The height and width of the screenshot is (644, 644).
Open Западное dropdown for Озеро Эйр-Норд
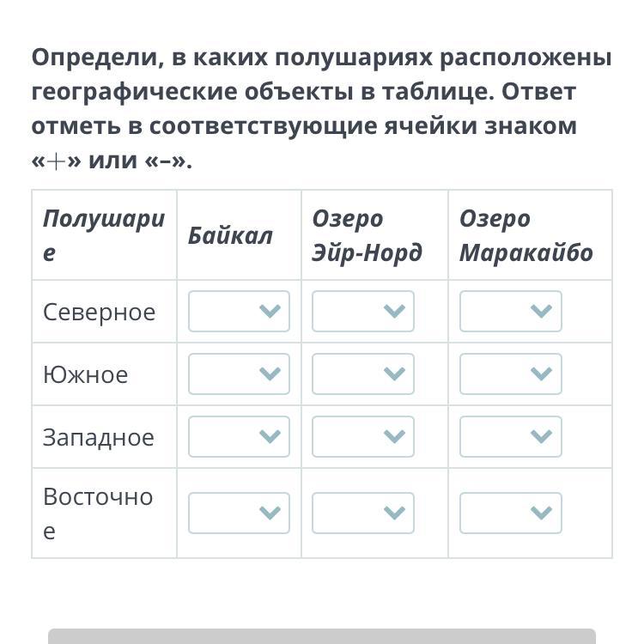click(x=362, y=436)
